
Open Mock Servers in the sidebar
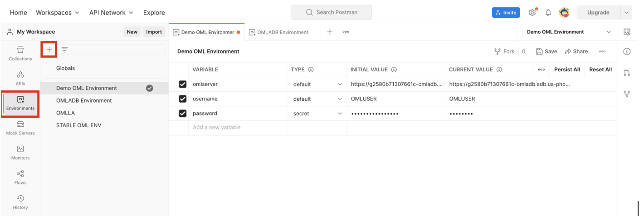(20, 128)
